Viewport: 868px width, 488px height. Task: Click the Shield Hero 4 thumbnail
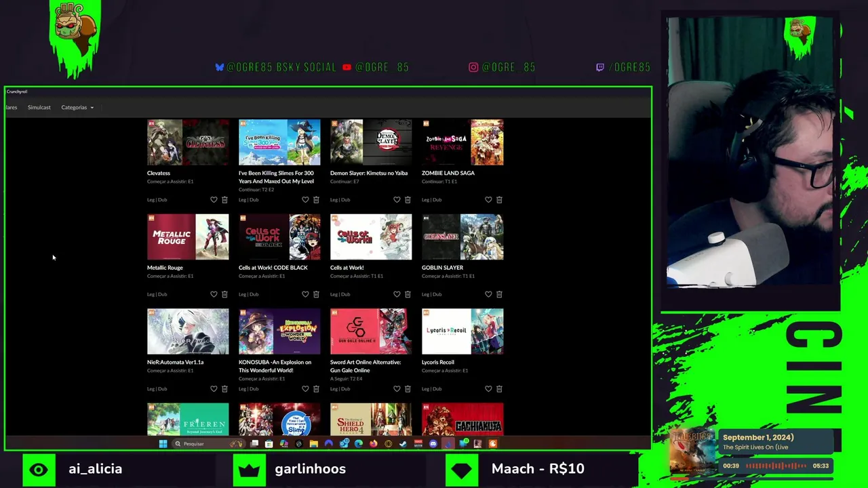click(371, 420)
